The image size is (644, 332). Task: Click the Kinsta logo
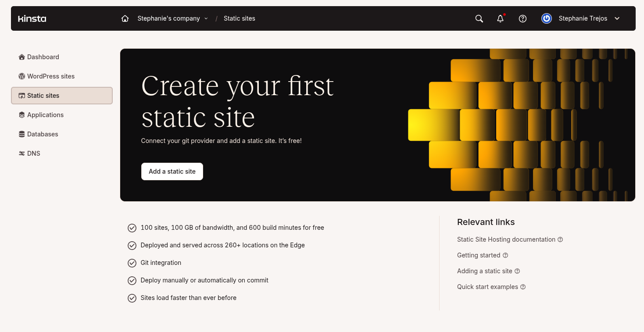tap(32, 18)
